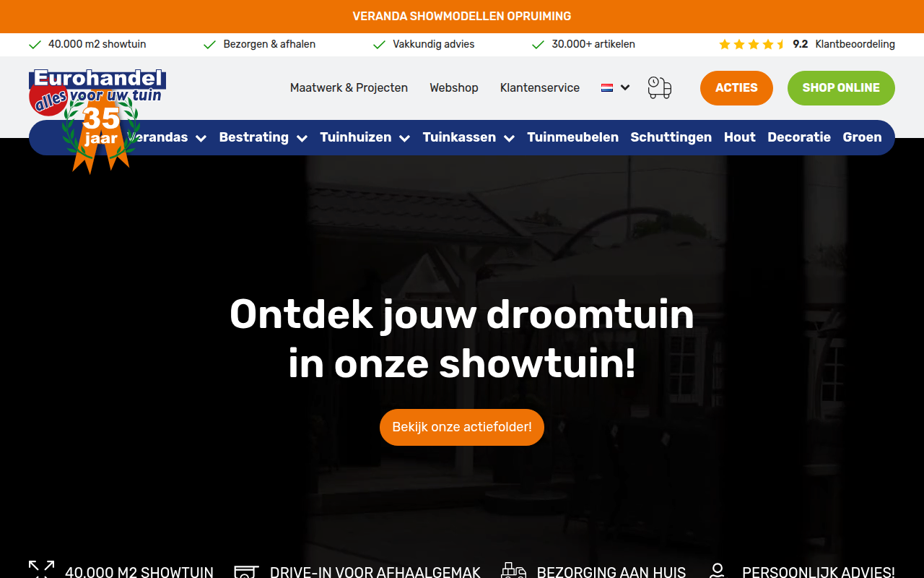Viewport: 924px width, 578px height.
Task: Expand the Tuinkassen submenu chevron
Action: click(x=509, y=138)
